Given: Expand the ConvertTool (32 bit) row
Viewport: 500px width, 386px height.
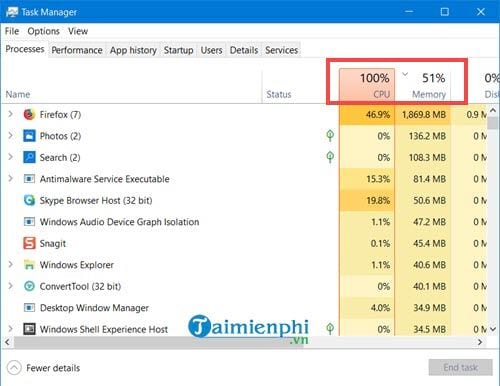Looking at the screenshot, I should tap(11, 286).
